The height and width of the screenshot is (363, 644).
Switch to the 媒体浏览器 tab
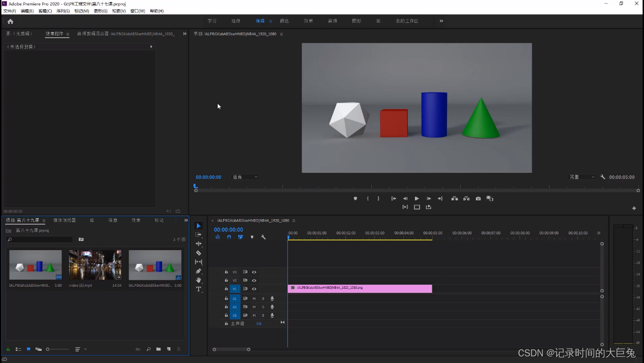(x=65, y=220)
